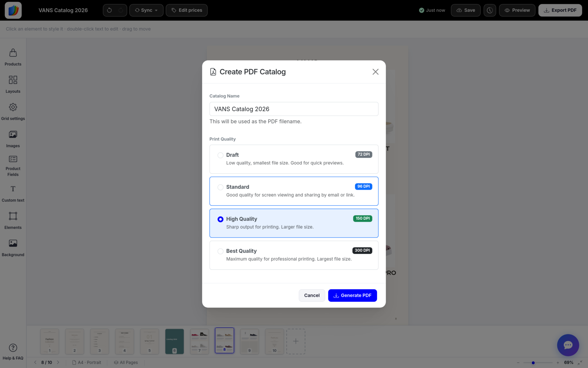
Task: Select Standard print quality
Action: click(x=294, y=191)
